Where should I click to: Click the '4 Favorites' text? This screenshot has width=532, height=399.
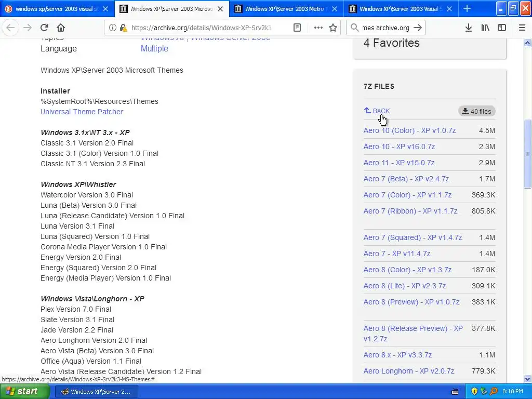392,43
